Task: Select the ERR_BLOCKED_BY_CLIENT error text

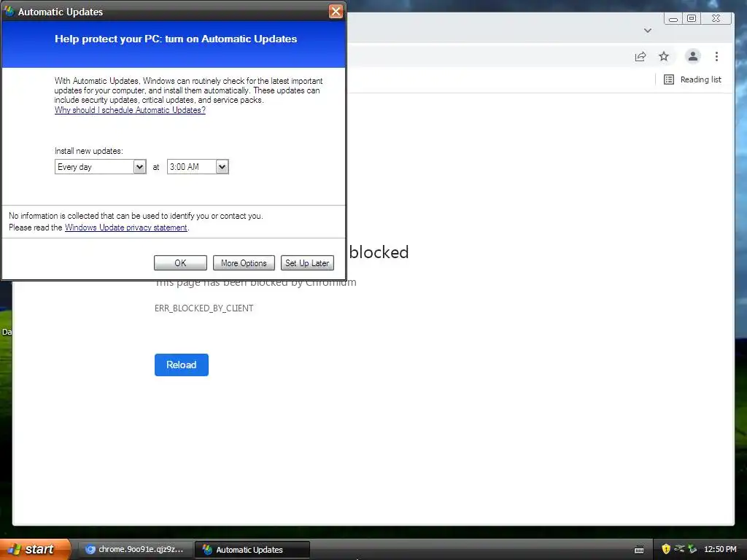Action: coord(204,308)
